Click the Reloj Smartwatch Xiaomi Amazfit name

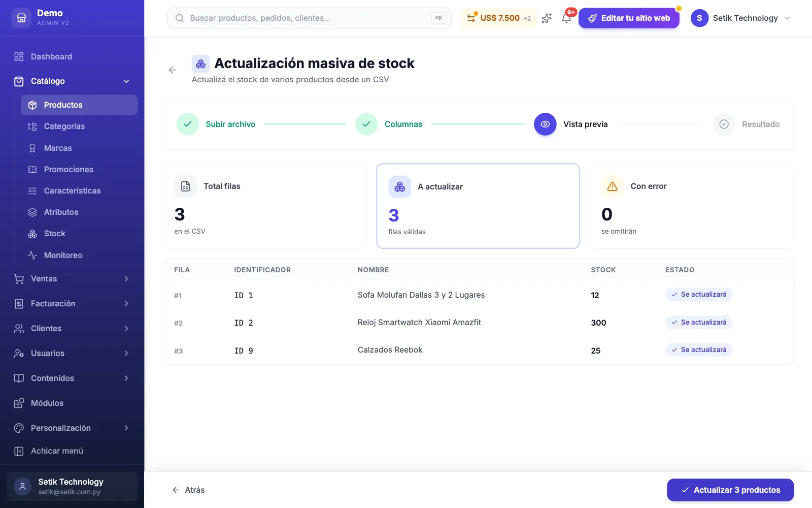[x=419, y=323]
